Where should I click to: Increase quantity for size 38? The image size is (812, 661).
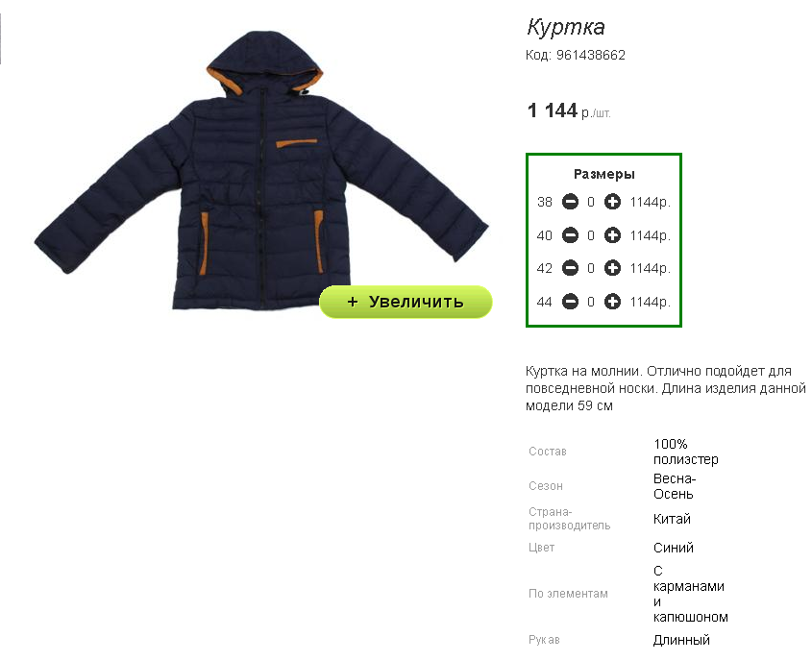612,202
